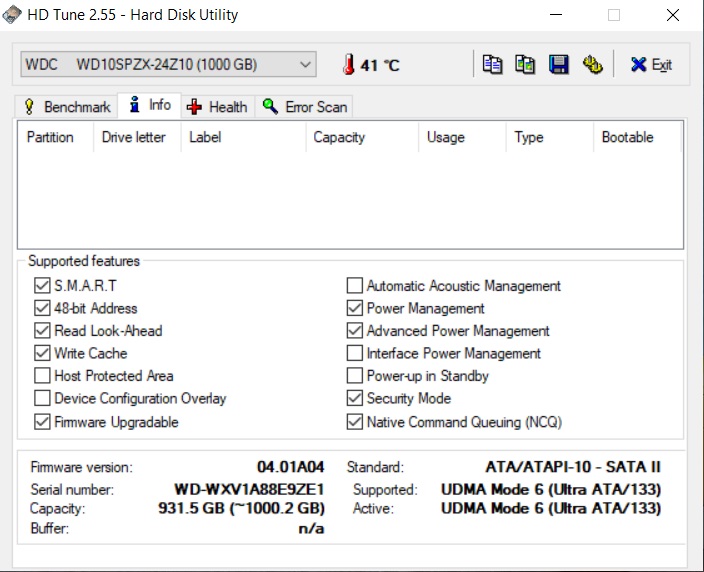704x572 pixels.
Task: Minimize the HD Tune window
Action: [x=556, y=15]
